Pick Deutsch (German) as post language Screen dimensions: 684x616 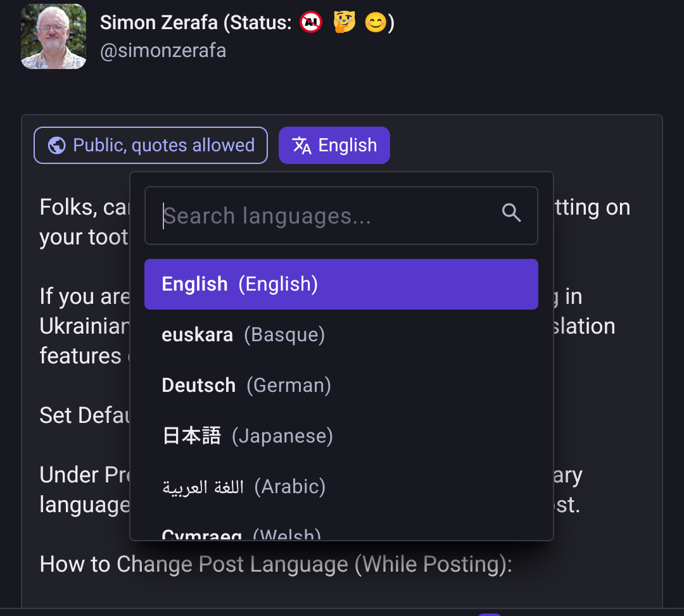pos(246,386)
